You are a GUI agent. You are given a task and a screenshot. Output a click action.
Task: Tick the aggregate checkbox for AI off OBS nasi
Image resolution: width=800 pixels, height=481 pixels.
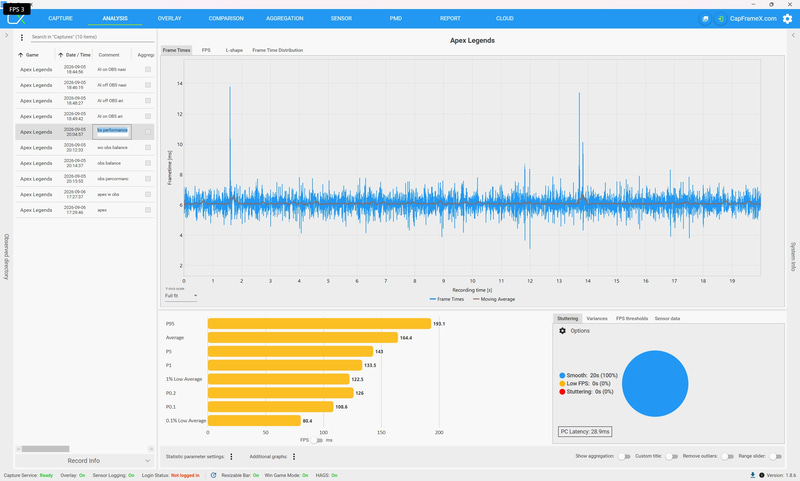pyautogui.click(x=148, y=85)
